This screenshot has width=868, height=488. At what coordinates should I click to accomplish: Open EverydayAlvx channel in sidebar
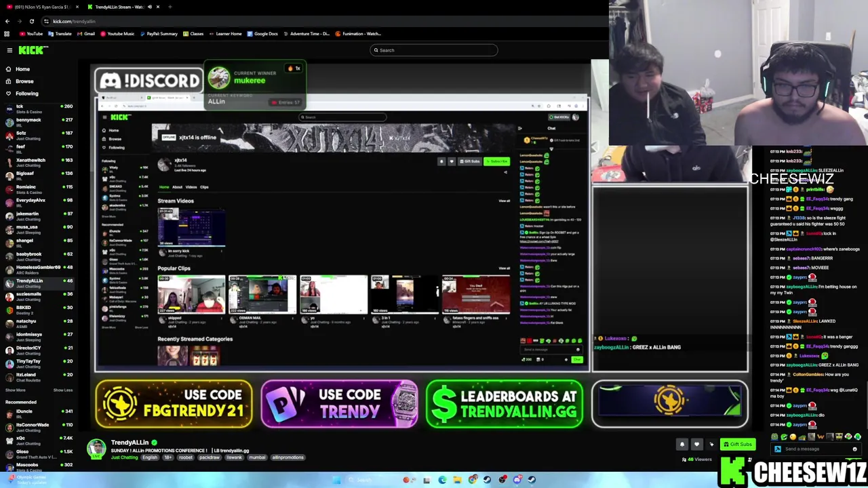pyautogui.click(x=39, y=203)
